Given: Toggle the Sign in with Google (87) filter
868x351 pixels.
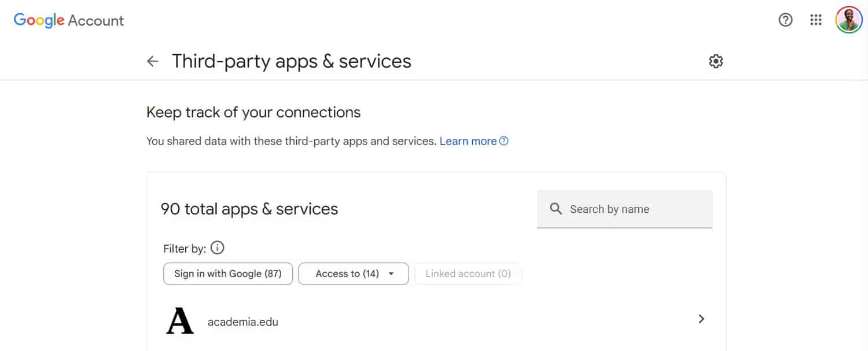Looking at the screenshot, I should 228,274.
